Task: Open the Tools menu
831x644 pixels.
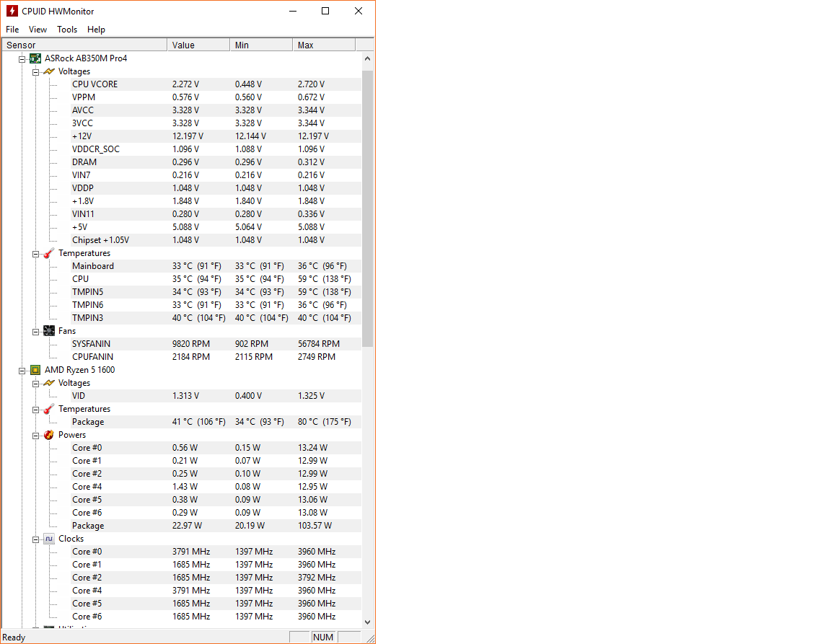Action: tap(67, 30)
